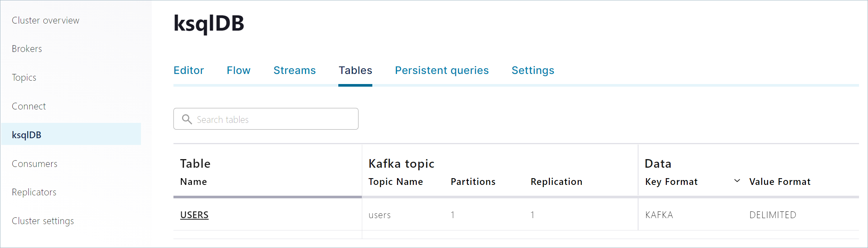Select the Tables tab
Viewport: 868px width, 248px height.
click(355, 70)
